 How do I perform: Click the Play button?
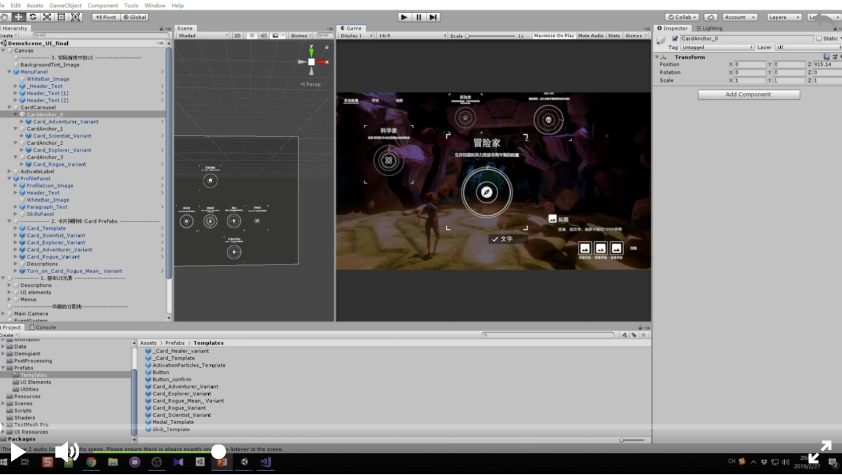point(404,17)
